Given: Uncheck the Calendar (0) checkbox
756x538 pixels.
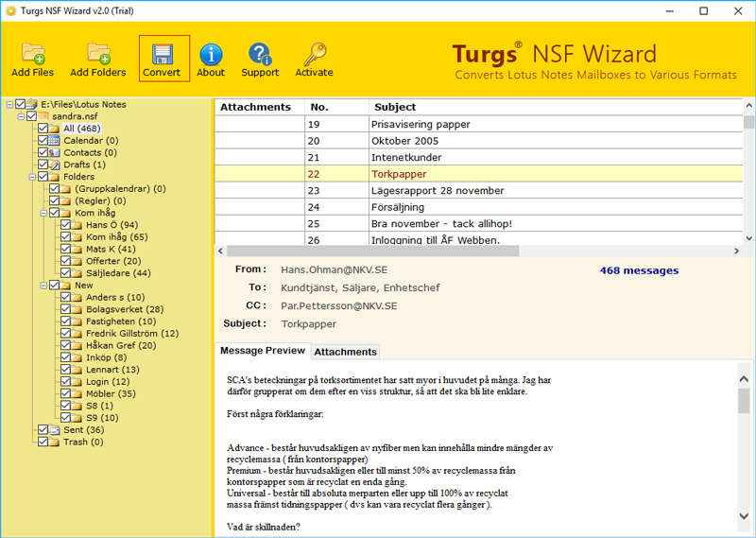Looking at the screenshot, I should 43,140.
